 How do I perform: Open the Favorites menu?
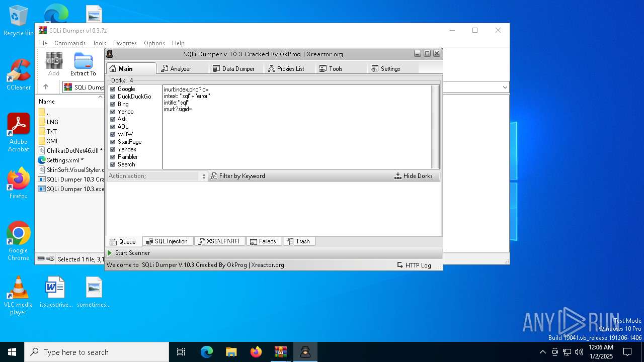125,43
